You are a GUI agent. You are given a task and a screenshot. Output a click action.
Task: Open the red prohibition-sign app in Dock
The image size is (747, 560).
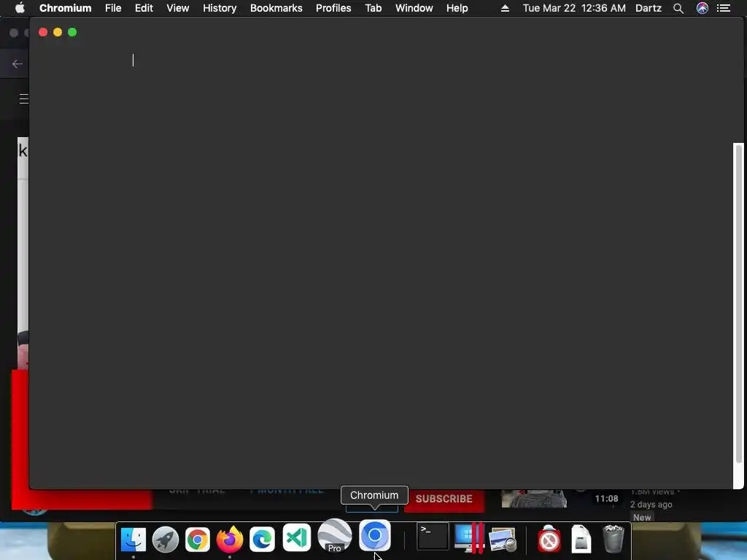pyautogui.click(x=549, y=540)
